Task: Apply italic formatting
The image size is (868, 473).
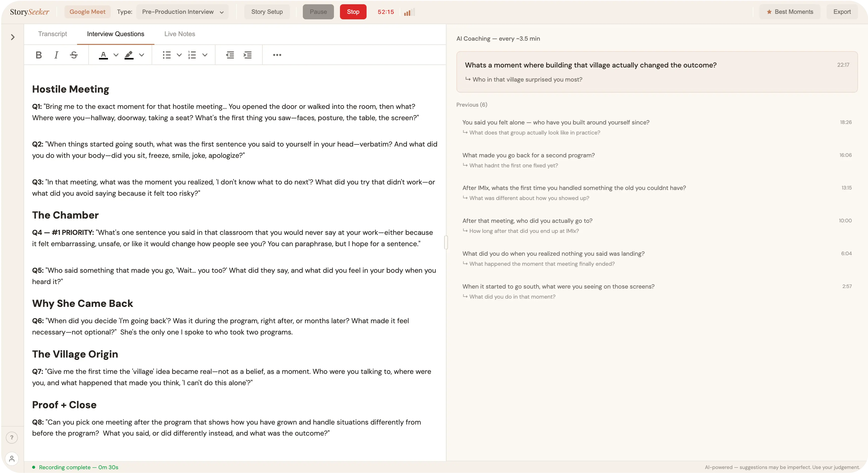Action: (x=56, y=55)
